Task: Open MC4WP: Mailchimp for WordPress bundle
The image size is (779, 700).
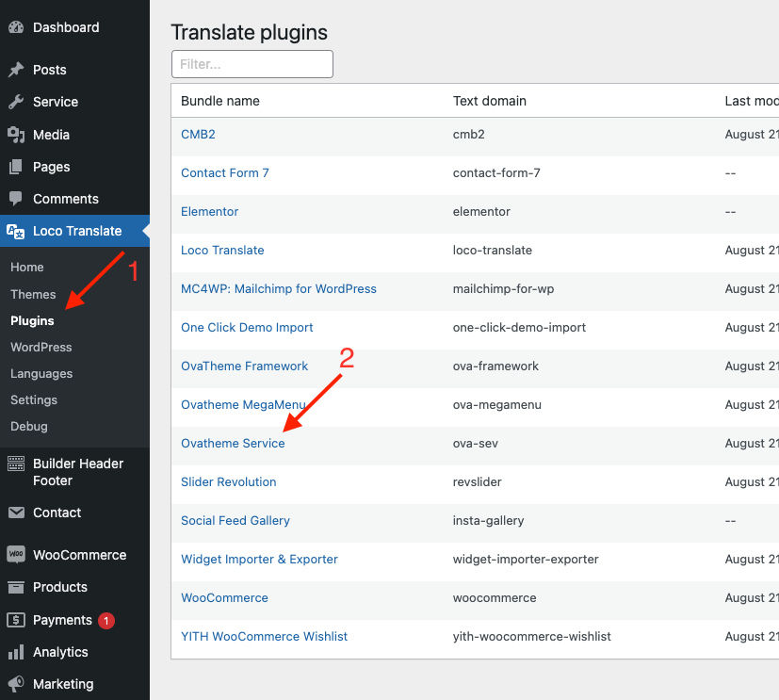Action: [279, 289]
